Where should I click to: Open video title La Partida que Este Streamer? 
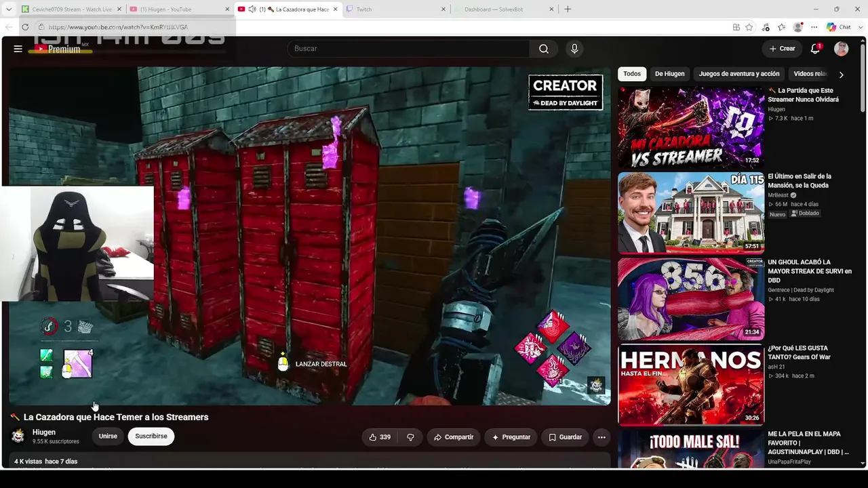pos(804,95)
